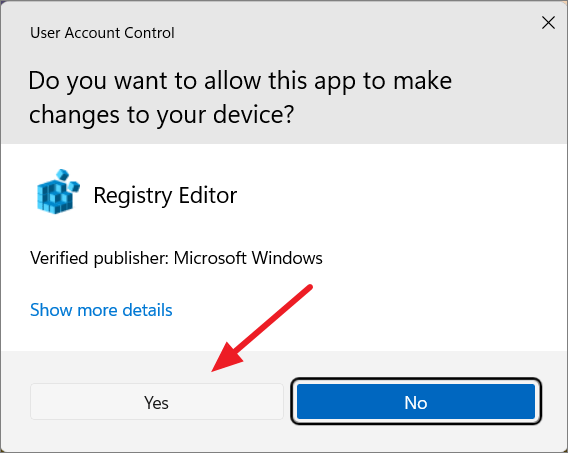Open the Show more details link
This screenshot has width=568, height=453.
click(101, 310)
